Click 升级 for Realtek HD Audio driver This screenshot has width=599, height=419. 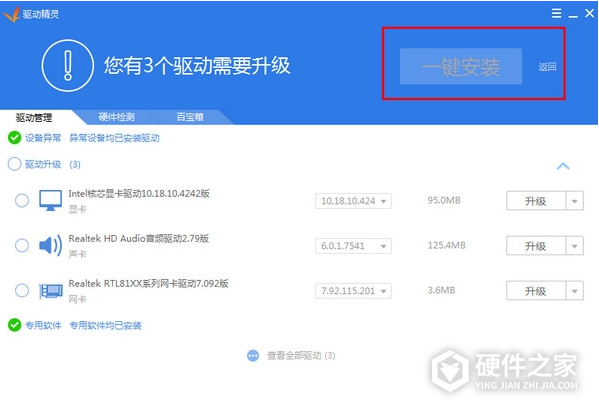coord(536,246)
